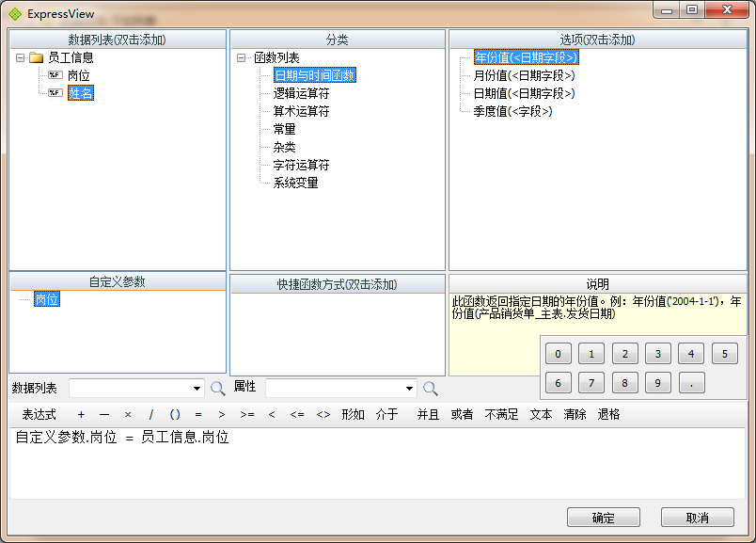Screen dimensions: 756x543
Task: Select 常量 category
Action: point(285,129)
